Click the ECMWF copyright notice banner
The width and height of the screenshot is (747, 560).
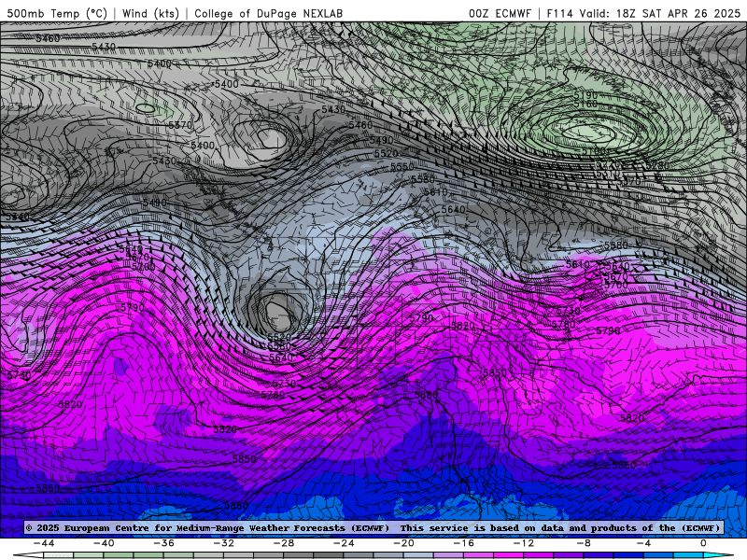(x=373, y=528)
